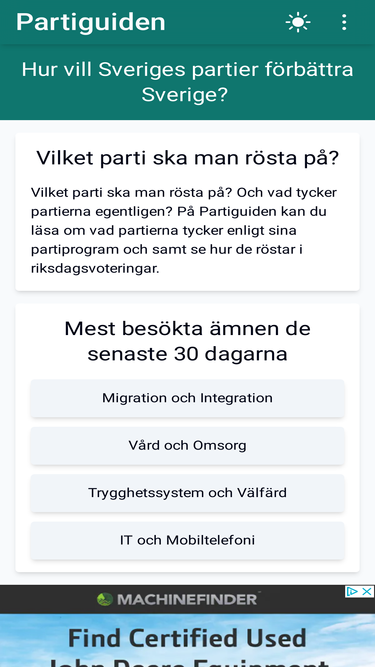
Task: Tap the dark MachineFinder ad header bar
Action: pos(187,599)
